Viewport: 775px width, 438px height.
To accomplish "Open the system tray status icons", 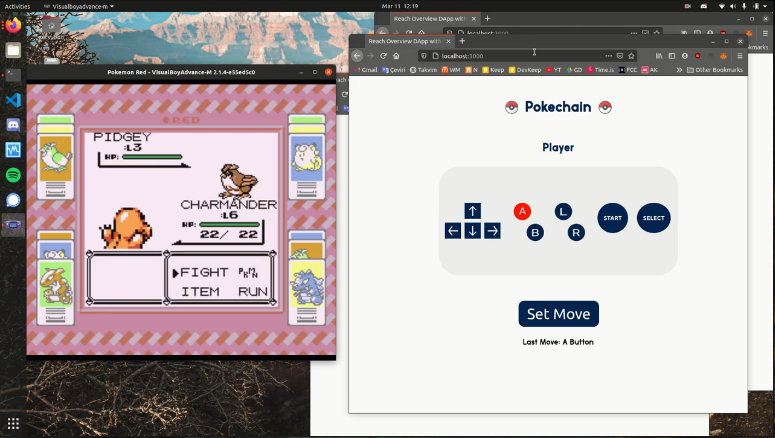I will (x=744, y=6).
